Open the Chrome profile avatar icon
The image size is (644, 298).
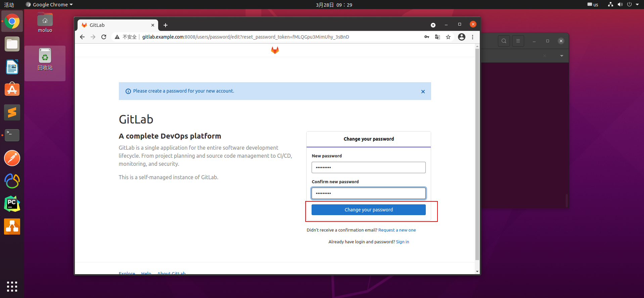[462, 37]
